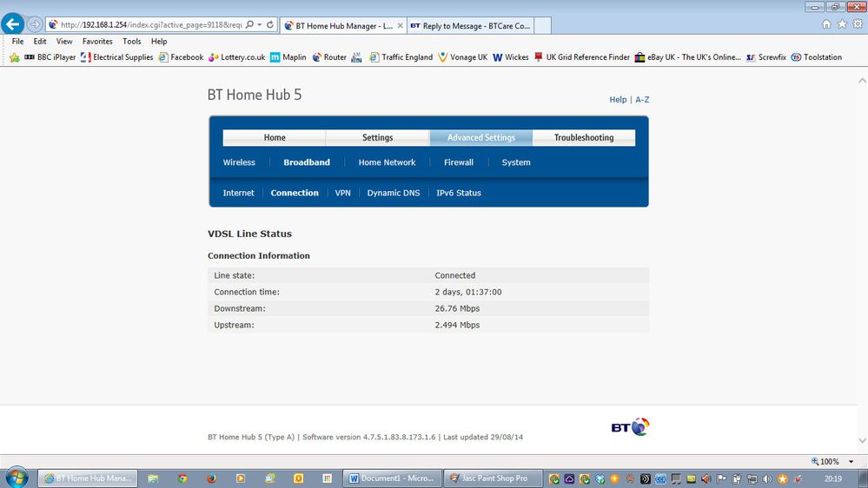Open address bar autocomplete dropdown arrow
The height and width of the screenshot is (488, 868).
click(260, 25)
